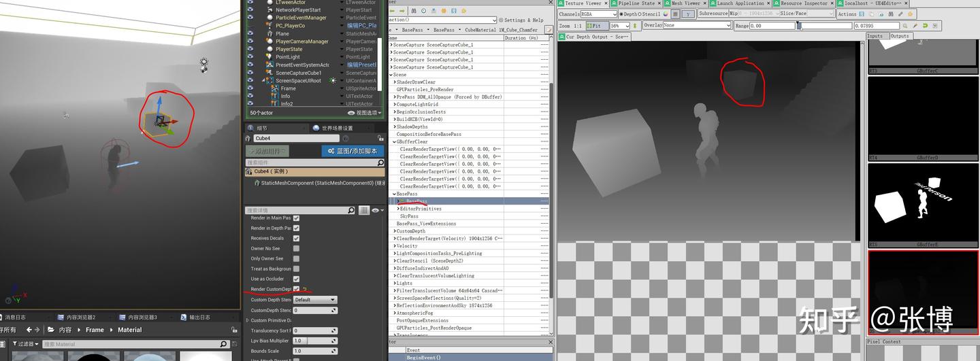Expand the CustomDepth event tree node
Viewport: 980px width, 361px height.
click(393, 231)
